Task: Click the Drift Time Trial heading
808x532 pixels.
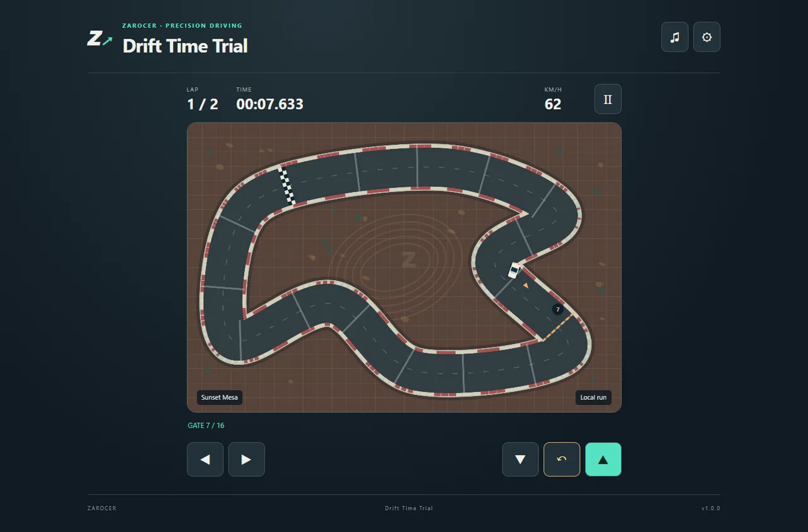Action: 185,45
